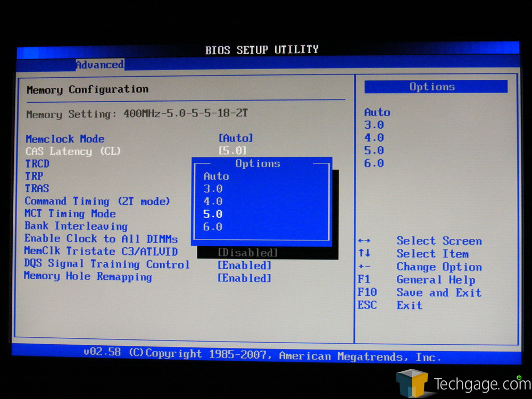Select the Advanced tab
The image size is (532, 399).
pos(99,65)
